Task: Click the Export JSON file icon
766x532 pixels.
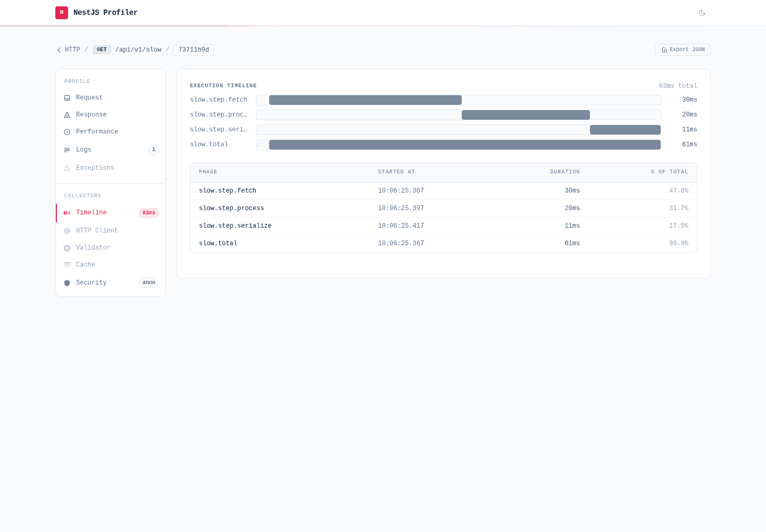Action: click(x=664, y=50)
